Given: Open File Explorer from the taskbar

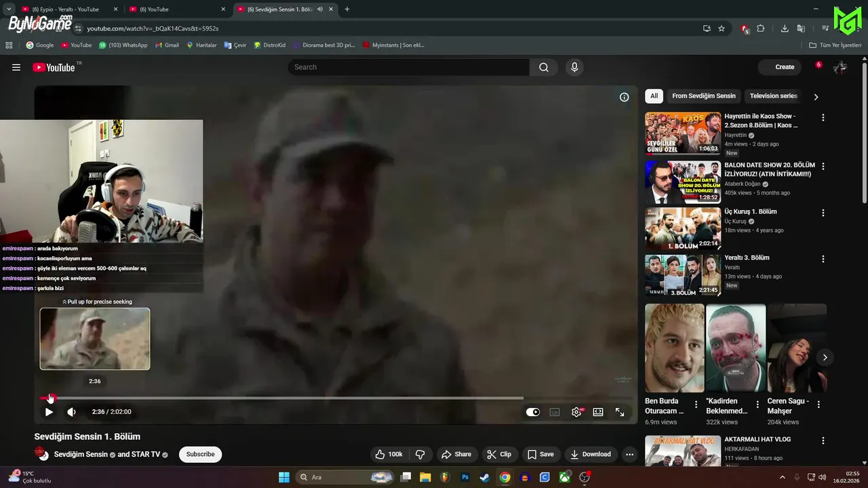Looking at the screenshot, I should 425,477.
